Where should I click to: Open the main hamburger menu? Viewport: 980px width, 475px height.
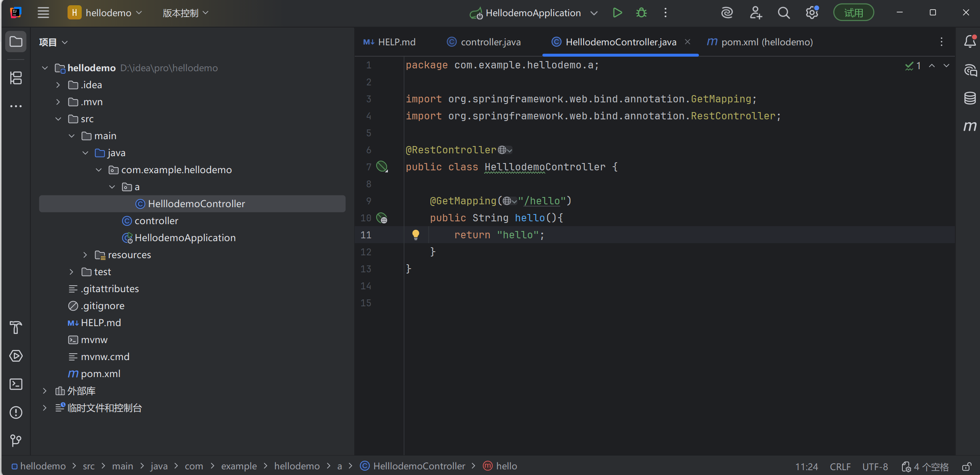pos(43,13)
